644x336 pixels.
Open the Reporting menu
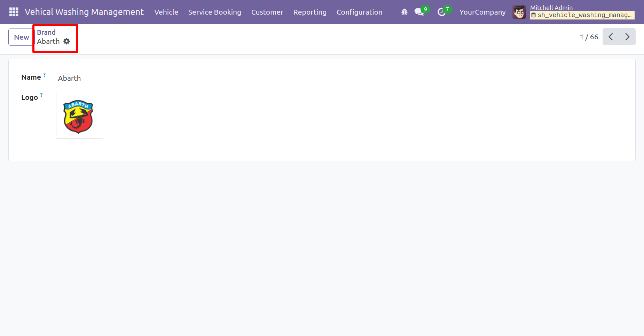pos(310,12)
